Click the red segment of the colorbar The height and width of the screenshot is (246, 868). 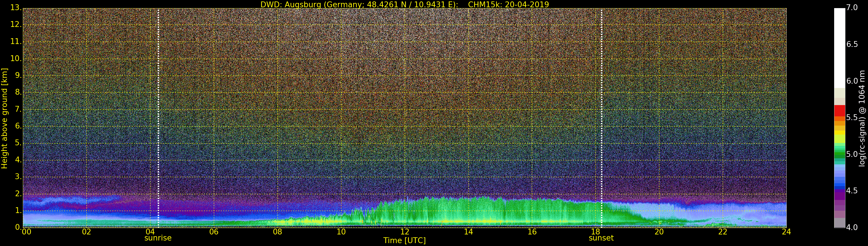[839, 111]
